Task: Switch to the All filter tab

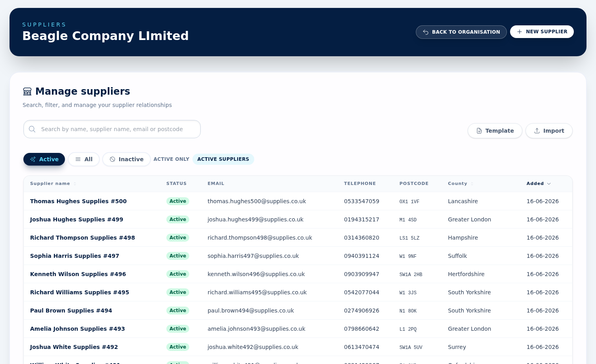Action: click(84, 159)
